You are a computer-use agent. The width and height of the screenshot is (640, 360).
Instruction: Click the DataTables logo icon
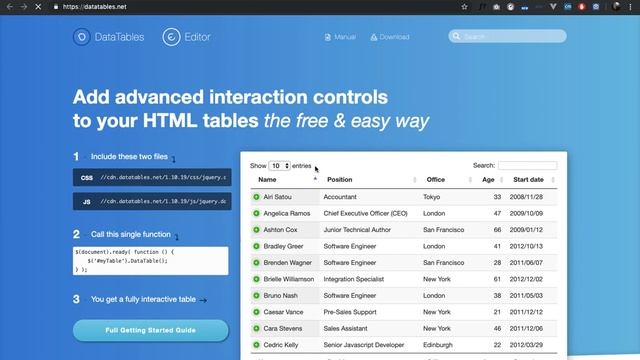click(82, 37)
